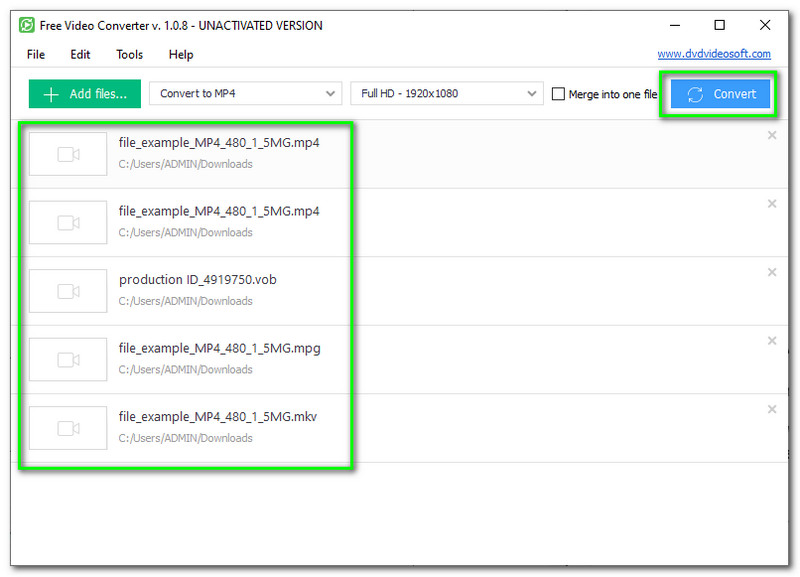Visit the www.dvdvideosoft.com link
This screenshot has width=800, height=577.
(x=713, y=54)
